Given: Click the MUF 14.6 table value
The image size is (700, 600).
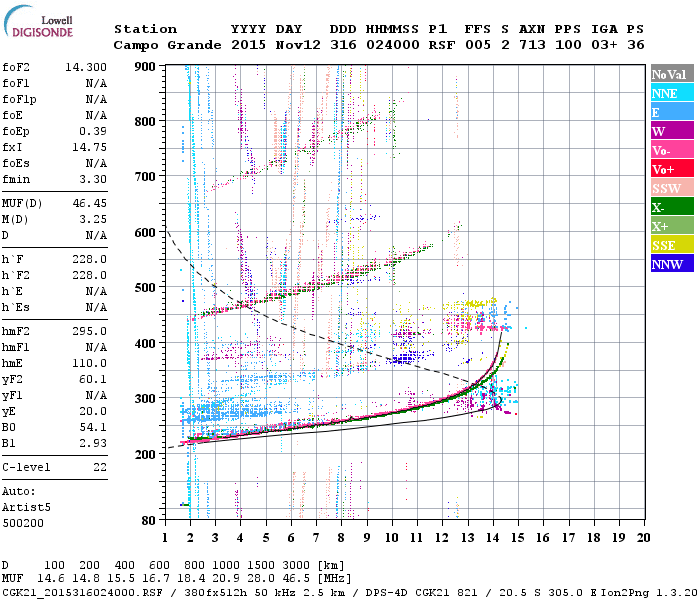Looking at the screenshot, I should point(51,579).
